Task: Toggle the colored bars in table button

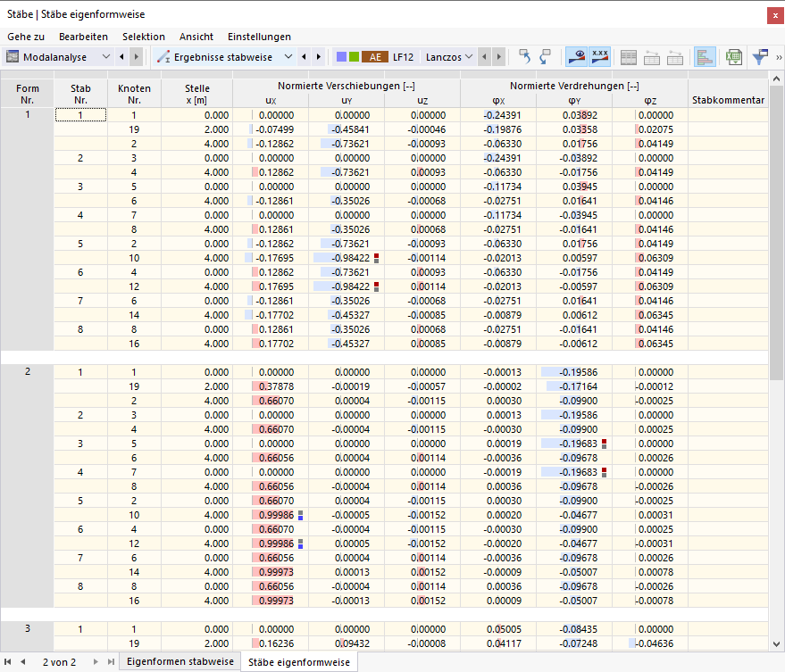Action: tap(705, 57)
